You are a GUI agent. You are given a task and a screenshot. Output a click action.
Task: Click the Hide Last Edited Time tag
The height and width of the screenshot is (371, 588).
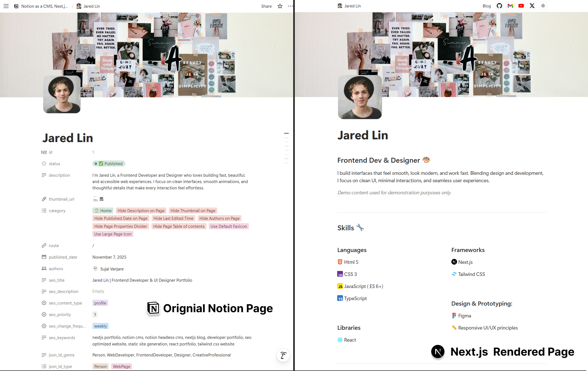(173, 218)
